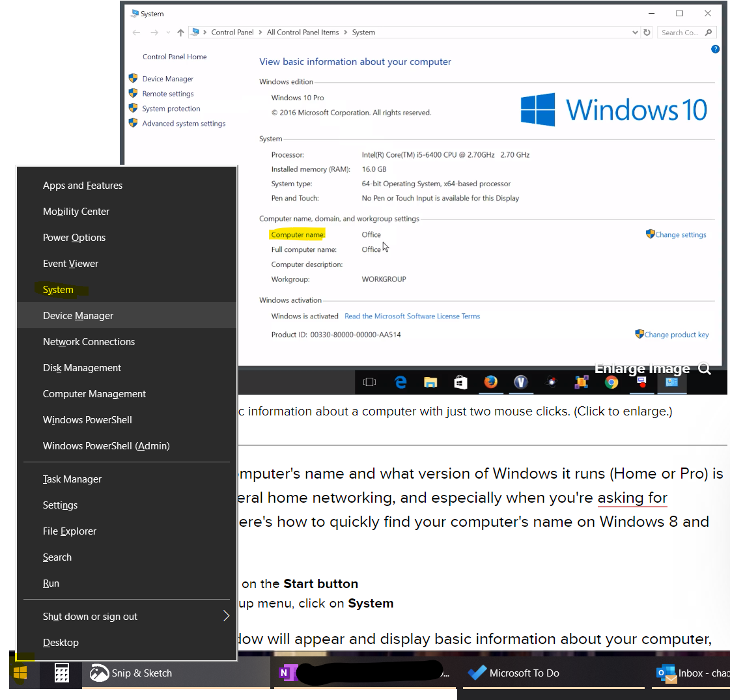Choose Run in the Win+X menu
730x700 pixels.
(127, 583)
